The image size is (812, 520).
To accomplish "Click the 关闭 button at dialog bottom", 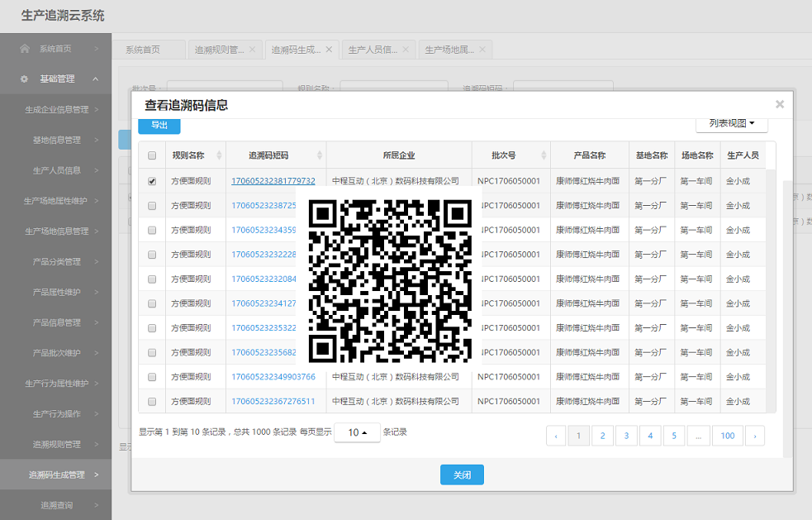I will pos(462,475).
